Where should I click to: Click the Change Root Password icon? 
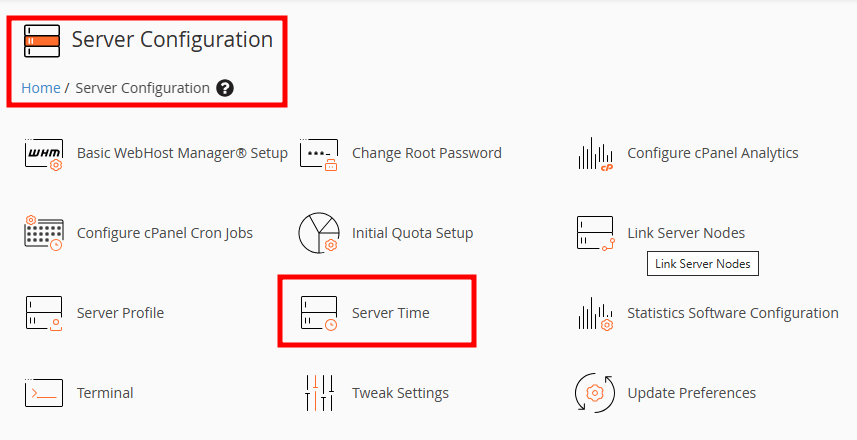tap(319, 155)
